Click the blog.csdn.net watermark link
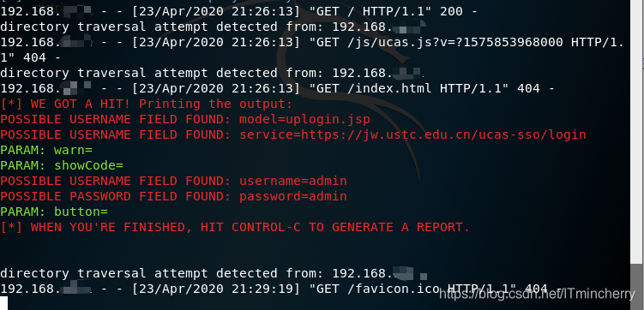Screen dimensions: 644x310 coord(537,294)
